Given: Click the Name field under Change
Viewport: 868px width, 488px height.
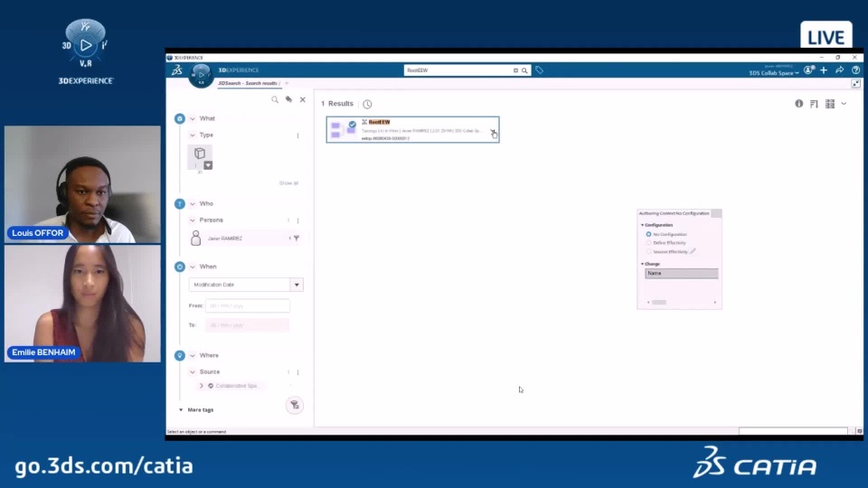Looking at the screenshot, I should pos(682,273).
